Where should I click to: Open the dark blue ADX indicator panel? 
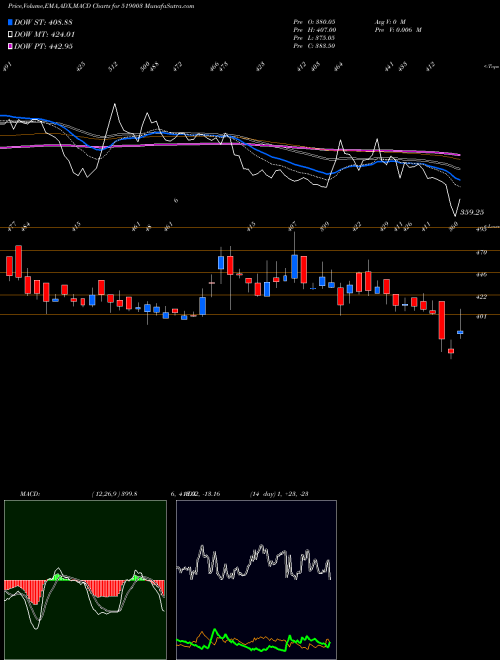pos(256,580)
